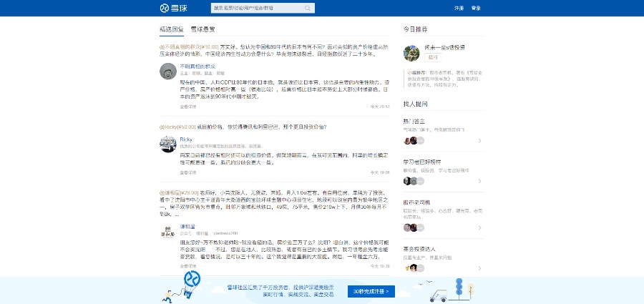Click the @不明真相的群众 mention in first question
The height and width of the screenshot is (304, 644).
click(x=180, y=46)
